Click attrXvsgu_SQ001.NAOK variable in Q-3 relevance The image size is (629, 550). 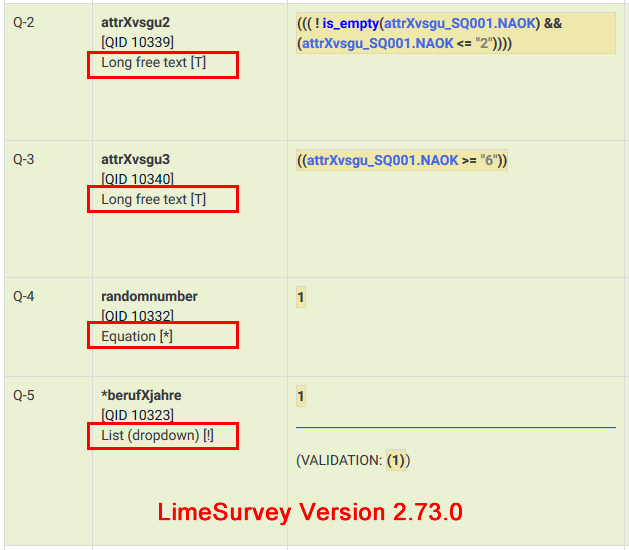[382, 160]
